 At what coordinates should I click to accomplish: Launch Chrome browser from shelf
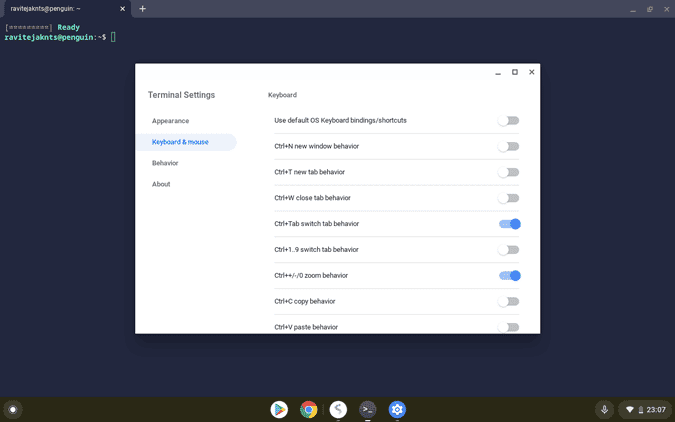coord(309,409)
